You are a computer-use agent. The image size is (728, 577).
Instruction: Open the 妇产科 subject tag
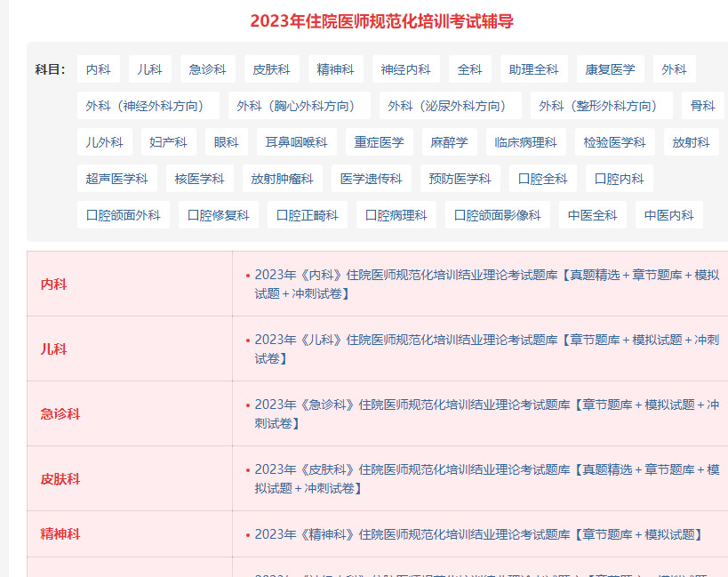tap(169, 142)
